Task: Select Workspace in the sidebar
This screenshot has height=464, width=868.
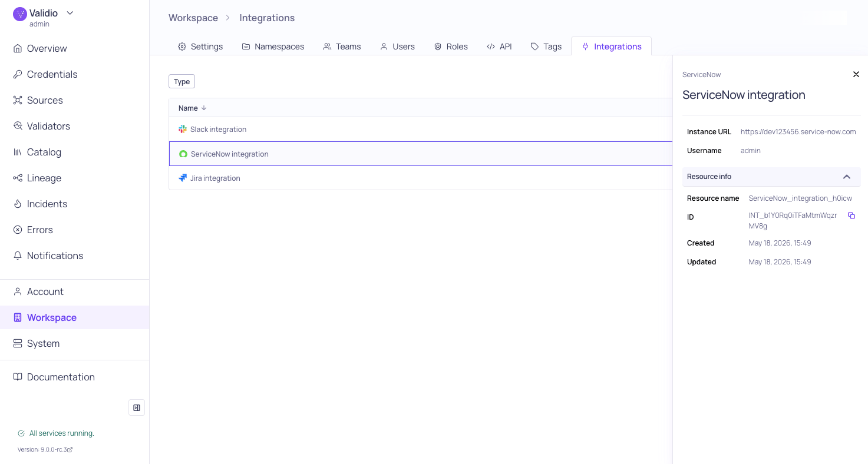Action: coord(74,317)
